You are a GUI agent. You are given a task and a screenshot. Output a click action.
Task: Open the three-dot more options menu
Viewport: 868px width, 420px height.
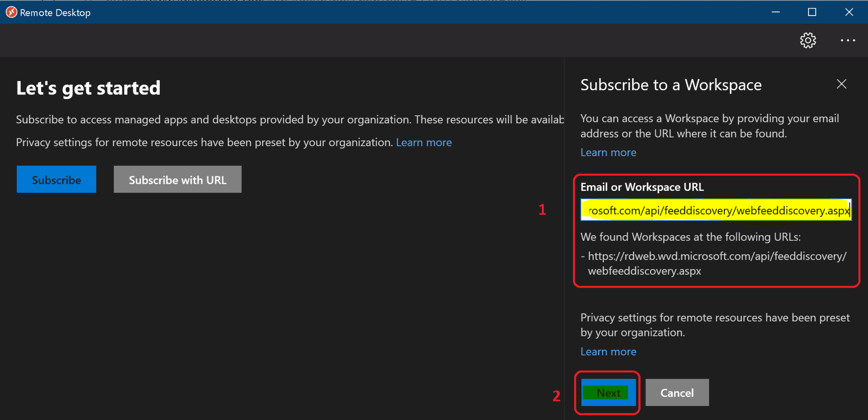[x=848, y=40]
